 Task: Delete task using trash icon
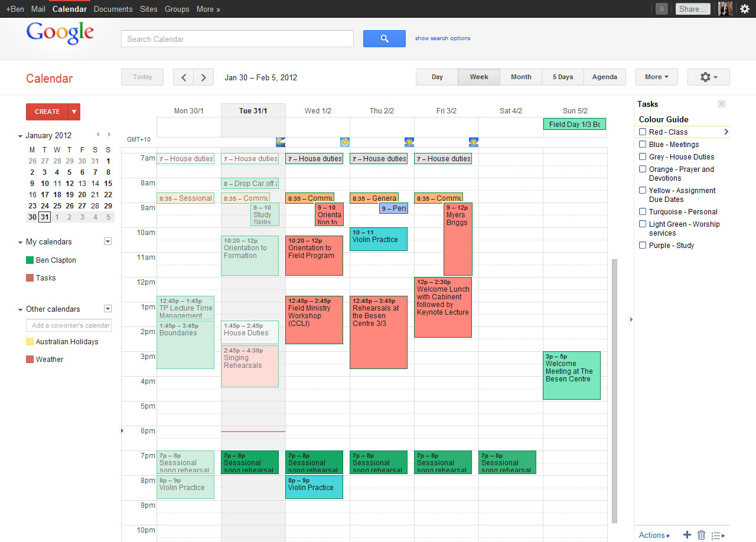tap(701, 535)
